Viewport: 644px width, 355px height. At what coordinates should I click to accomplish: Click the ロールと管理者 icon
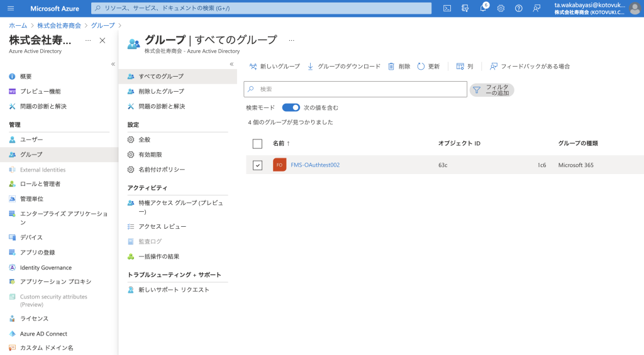tap(13, 184)
